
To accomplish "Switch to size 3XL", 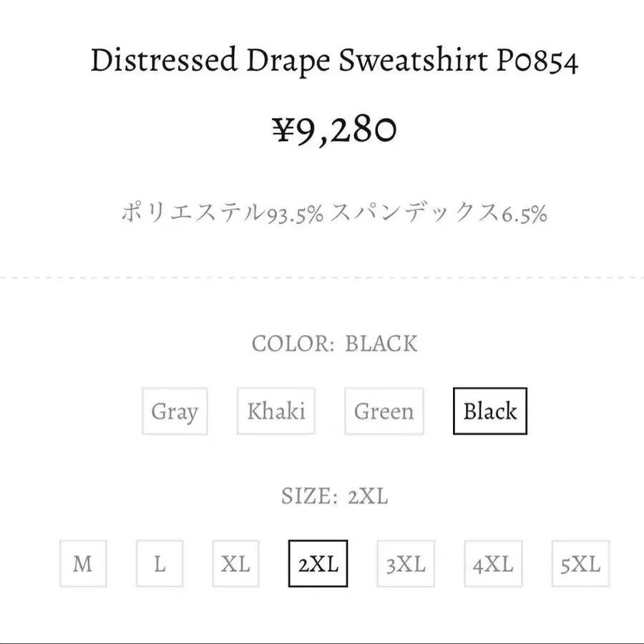I will pyautogui.click(x=406, y=564).
